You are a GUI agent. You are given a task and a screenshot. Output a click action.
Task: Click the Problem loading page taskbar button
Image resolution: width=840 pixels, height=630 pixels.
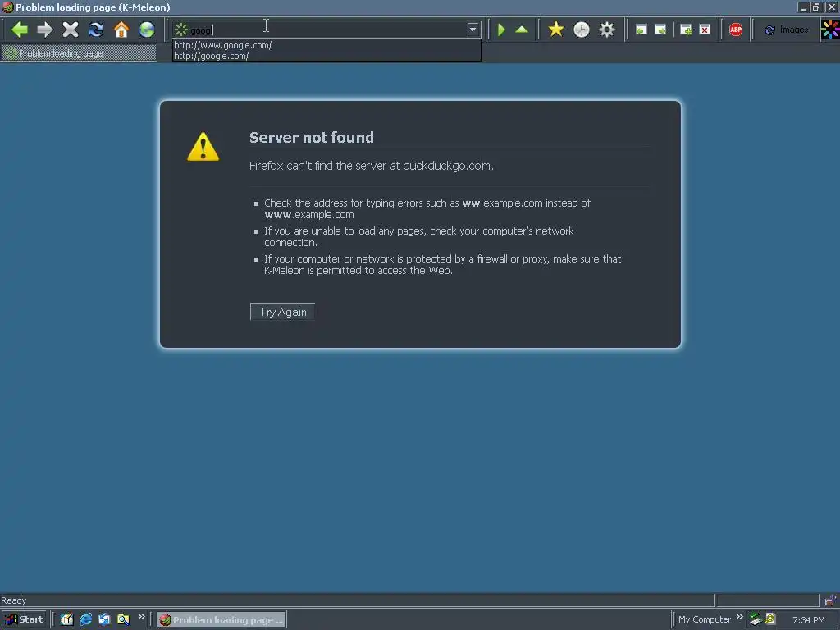221,620
